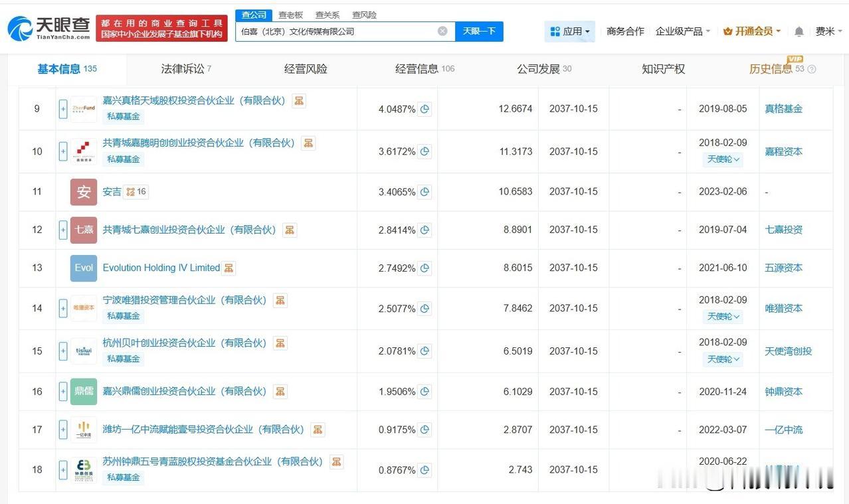This screenshot has height=504, width=849.
Task: Open the equity chart icon for 共青城七熹创业投资合伙企业
Action: [x=290, y=230]
